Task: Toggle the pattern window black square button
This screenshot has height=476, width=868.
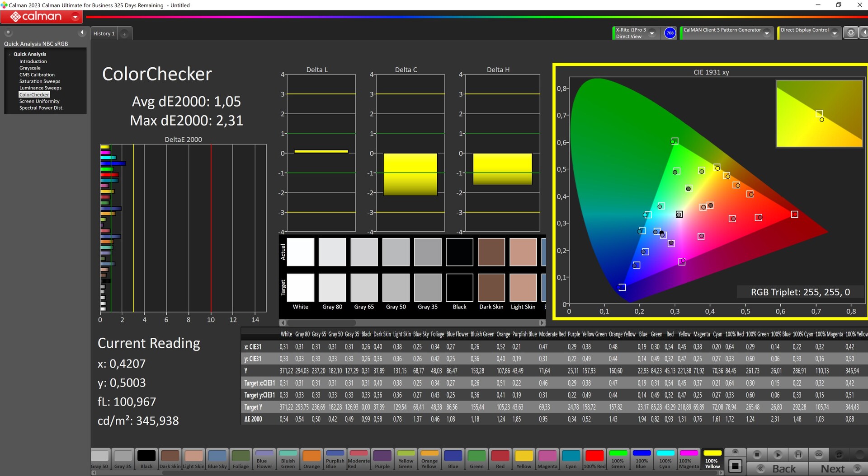Action: [735, 466]
